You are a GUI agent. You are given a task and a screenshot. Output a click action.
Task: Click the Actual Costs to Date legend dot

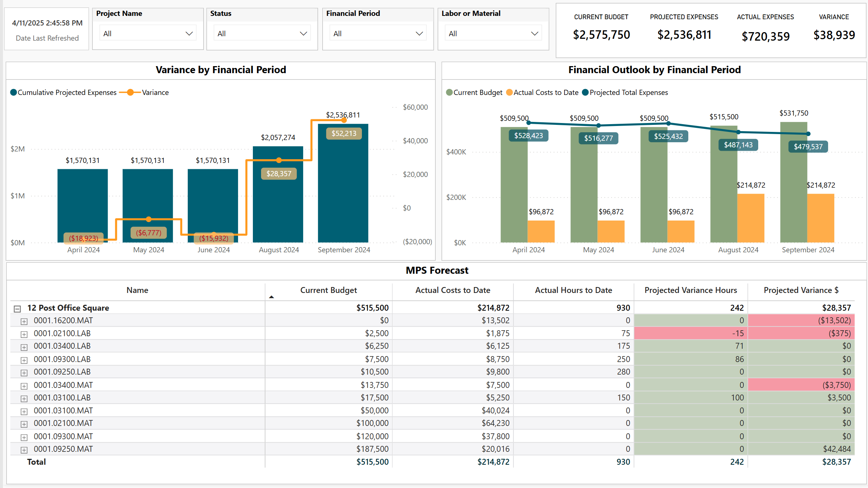point(509,92)
